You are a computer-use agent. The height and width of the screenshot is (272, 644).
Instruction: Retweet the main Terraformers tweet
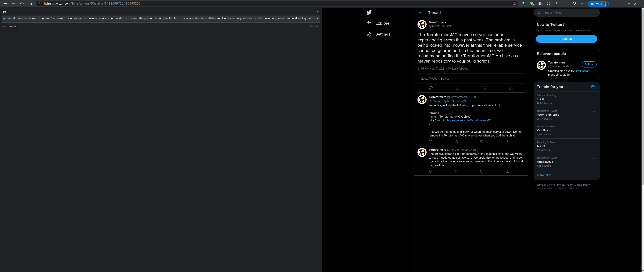click(x=457, y=88)
